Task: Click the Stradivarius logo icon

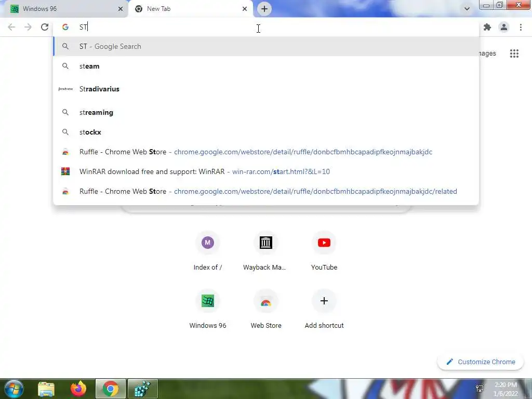Action: [x=65, y=89]
